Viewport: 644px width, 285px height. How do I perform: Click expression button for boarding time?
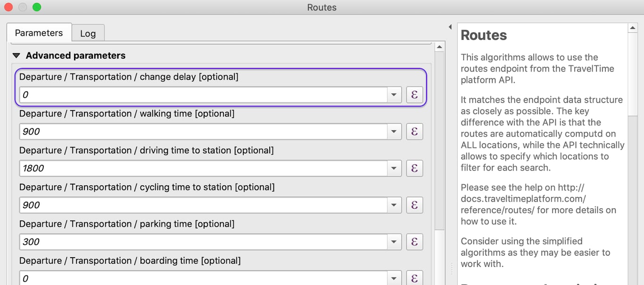(x=414, y=278)
